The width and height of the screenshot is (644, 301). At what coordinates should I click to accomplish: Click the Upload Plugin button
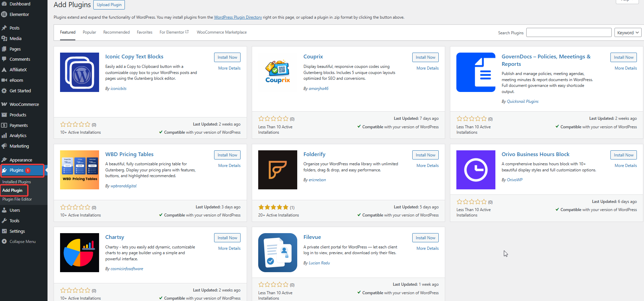tap(109, 5)
